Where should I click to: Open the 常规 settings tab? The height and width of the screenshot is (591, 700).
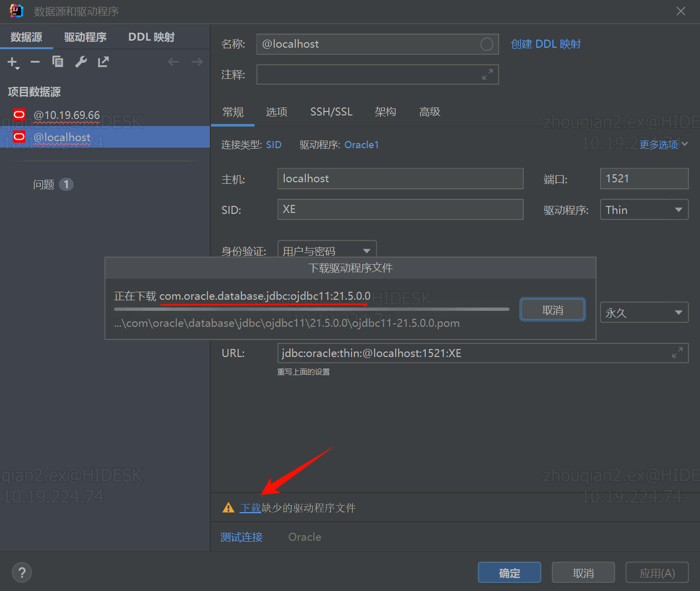[x=233, y=112]
